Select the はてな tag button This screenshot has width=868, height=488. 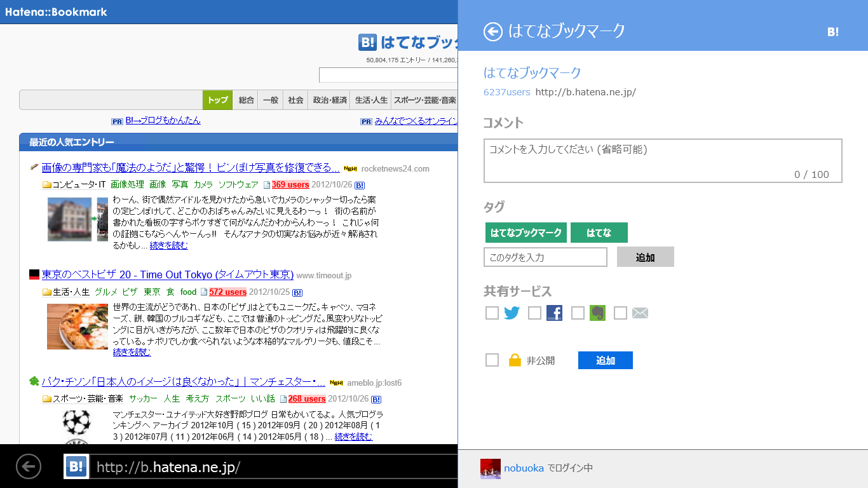click(x=599, y=233)
